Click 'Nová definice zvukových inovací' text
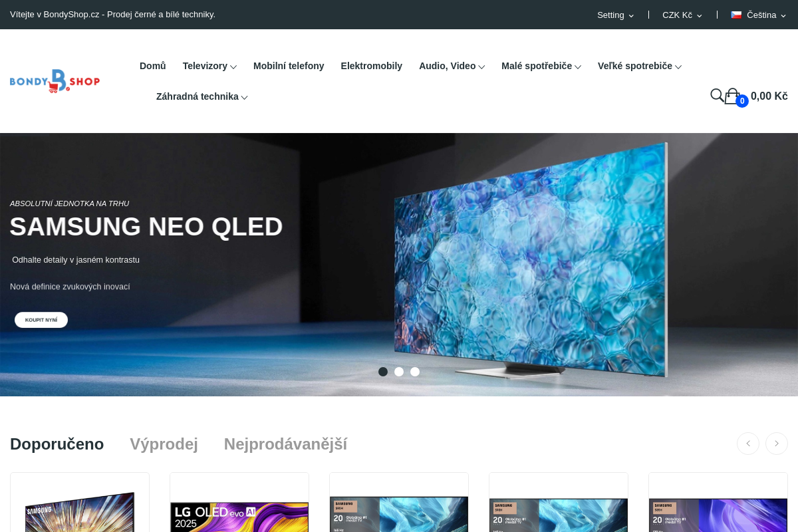 pos(70,287)
